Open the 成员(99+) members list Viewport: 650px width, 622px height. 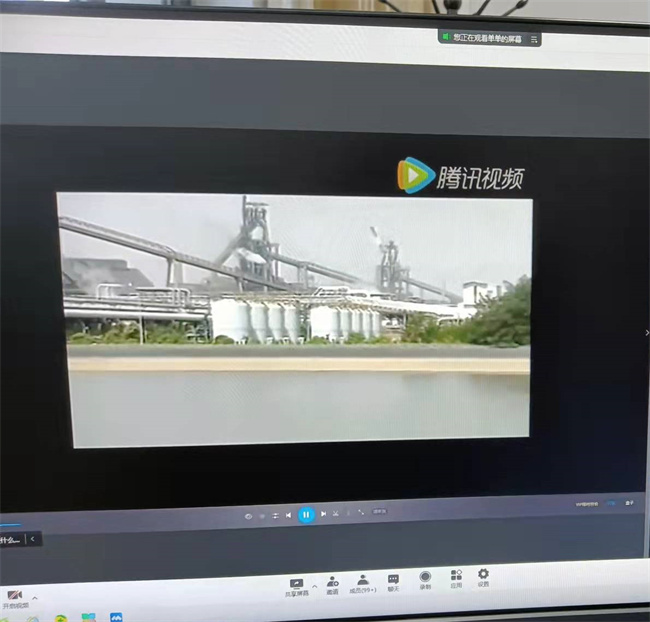(x=363, y=584)
